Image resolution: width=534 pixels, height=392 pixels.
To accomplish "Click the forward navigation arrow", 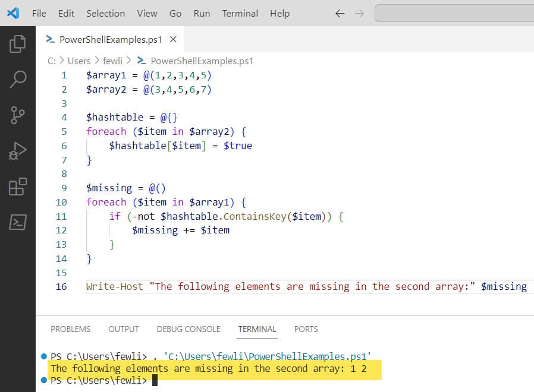I will click(360, 13).
